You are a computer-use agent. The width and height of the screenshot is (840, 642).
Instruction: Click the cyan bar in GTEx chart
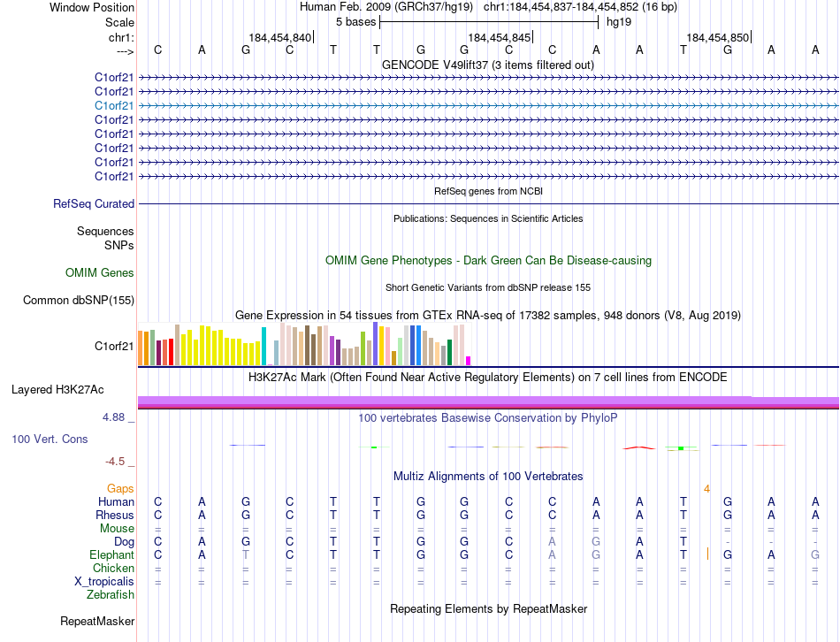(x=263, y=346)
